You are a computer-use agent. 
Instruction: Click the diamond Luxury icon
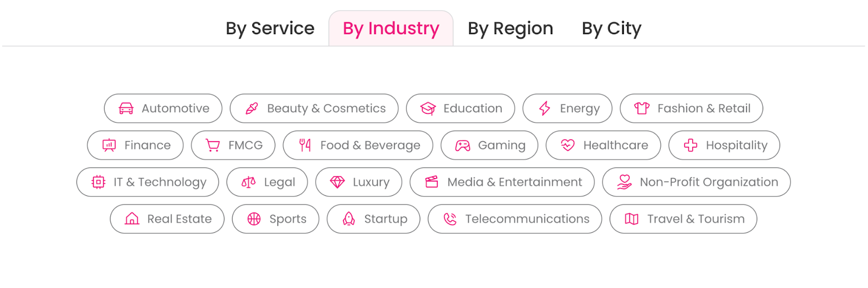[x=337, y=182]
